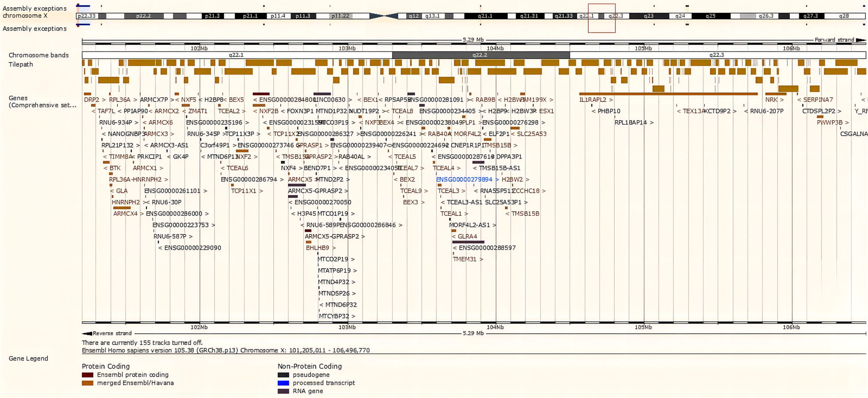Click the Reverse strand label
The height and width of the screenshot is (398, 868).
[x=112, y=333]
